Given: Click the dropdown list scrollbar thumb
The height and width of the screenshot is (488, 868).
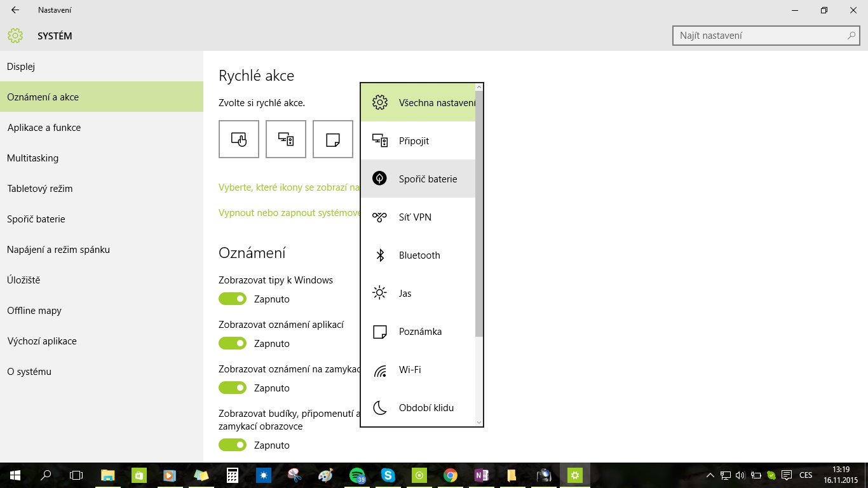Looking at the screenshot, I should pyautogui.click(x=479, y=214).
